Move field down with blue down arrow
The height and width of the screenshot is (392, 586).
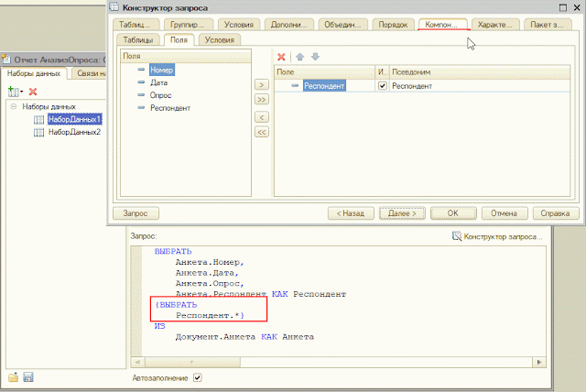[x=315, y=57]
